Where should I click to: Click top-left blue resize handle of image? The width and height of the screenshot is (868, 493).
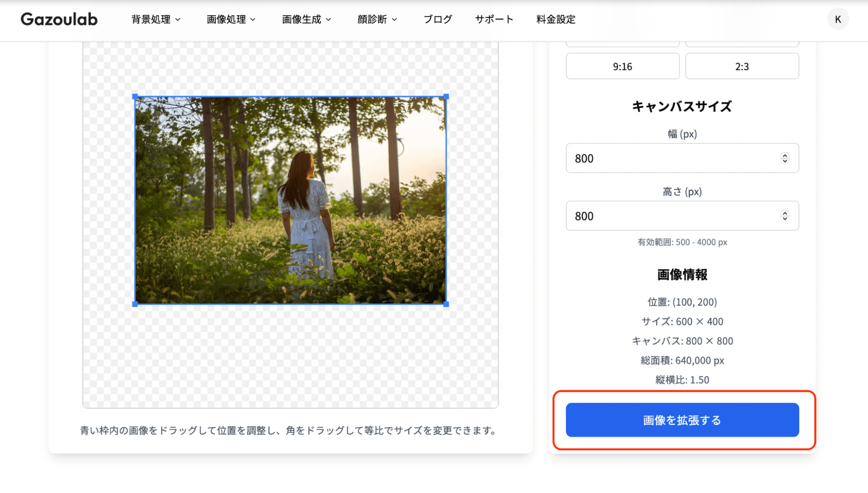pyautogui.click(x=135, y=97)
